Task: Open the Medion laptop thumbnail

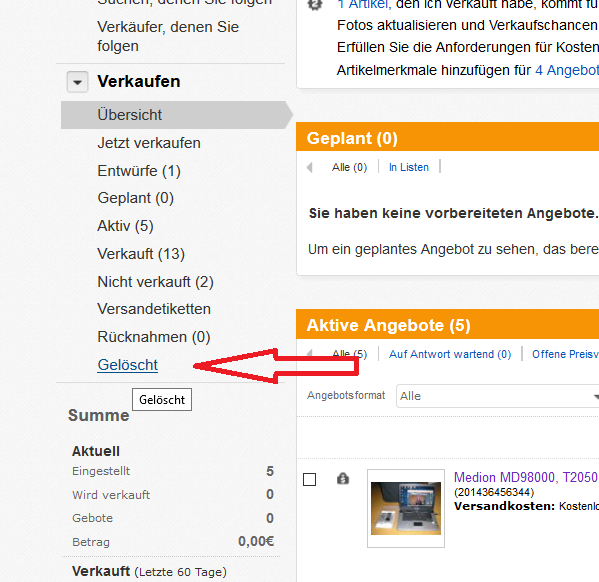Action: pos(406,508)
